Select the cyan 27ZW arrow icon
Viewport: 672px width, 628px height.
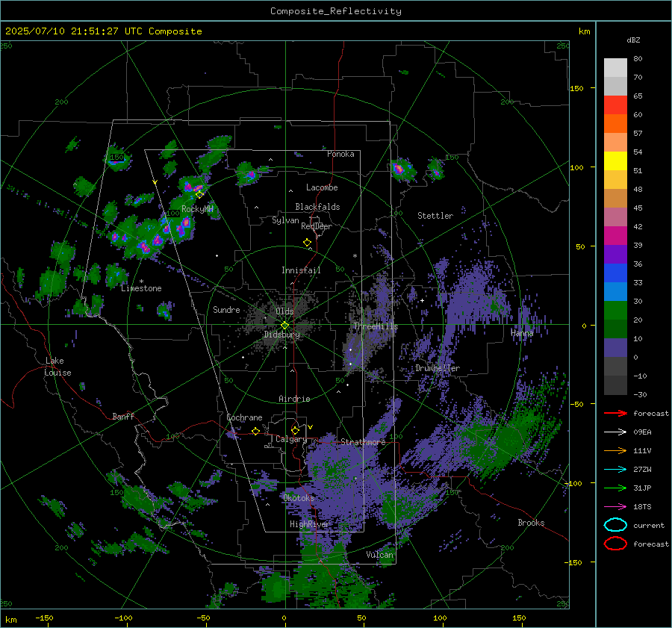click(615, 470)
